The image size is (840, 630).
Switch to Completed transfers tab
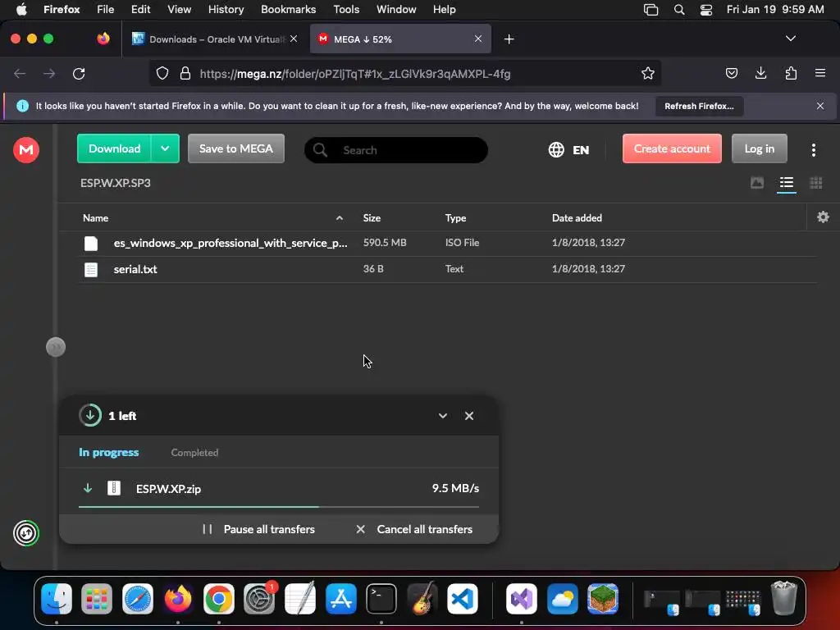[194, 453]
